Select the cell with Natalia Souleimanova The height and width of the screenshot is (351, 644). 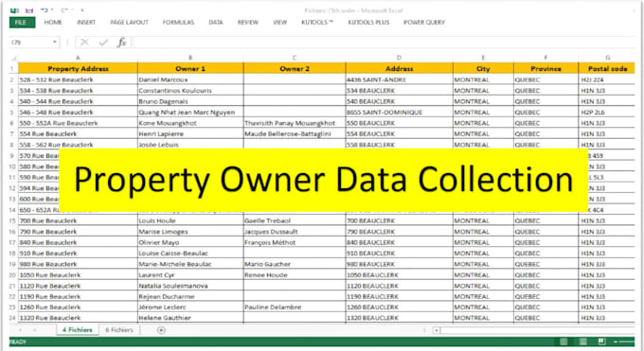(190, 286)
